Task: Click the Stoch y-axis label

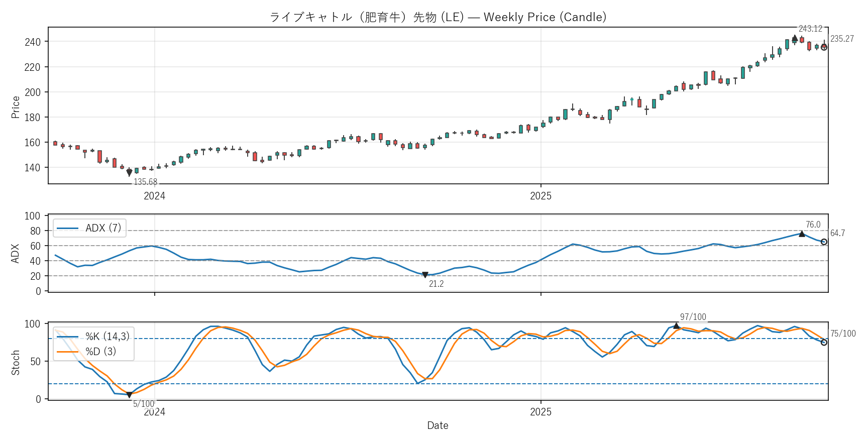Action: [x=16, y=362]
